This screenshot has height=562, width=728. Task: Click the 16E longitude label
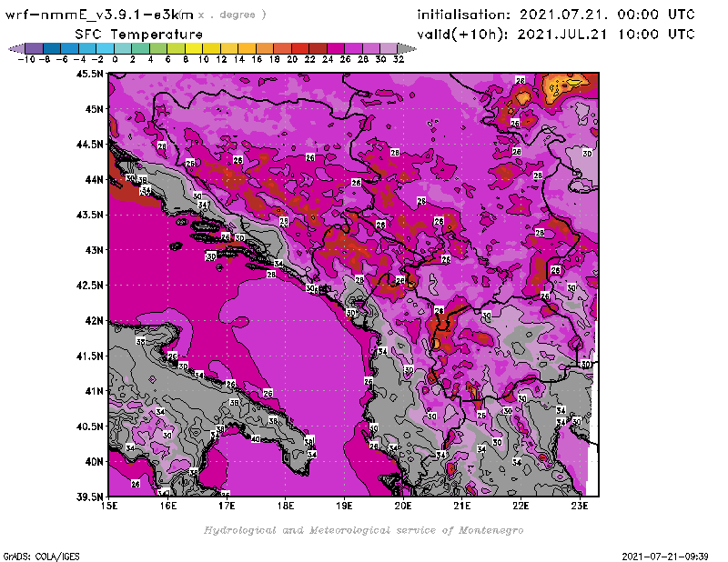click(168, 506)
